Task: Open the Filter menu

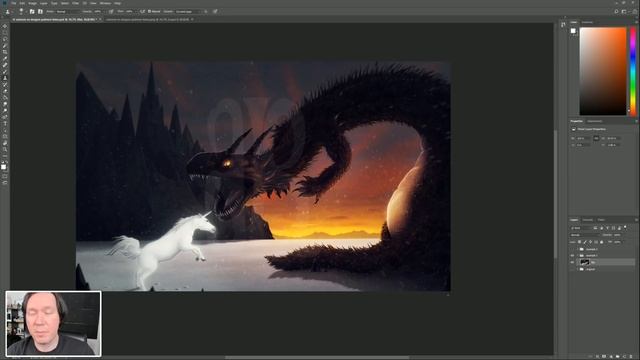Action: click(76, 3)
